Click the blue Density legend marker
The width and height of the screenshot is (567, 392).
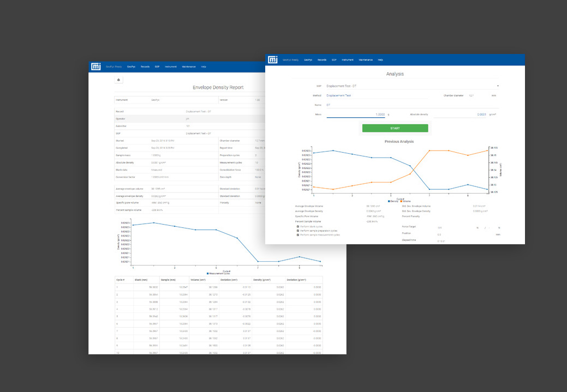[x=389, y=201]
